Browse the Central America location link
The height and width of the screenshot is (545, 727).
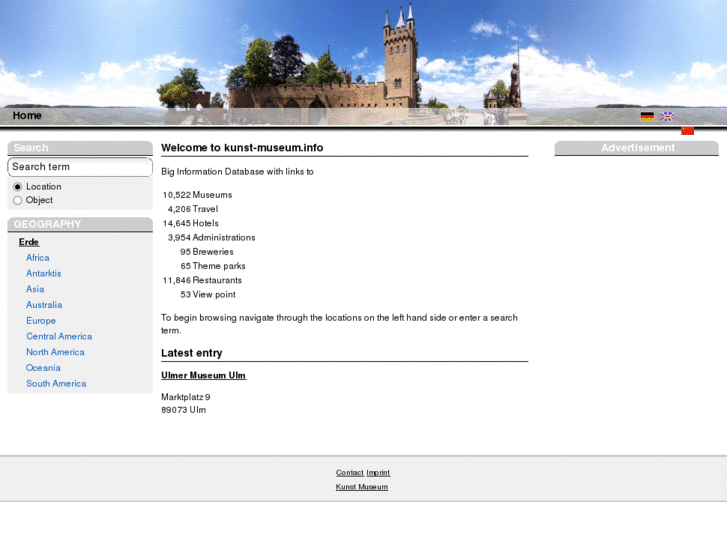(59, 336)
